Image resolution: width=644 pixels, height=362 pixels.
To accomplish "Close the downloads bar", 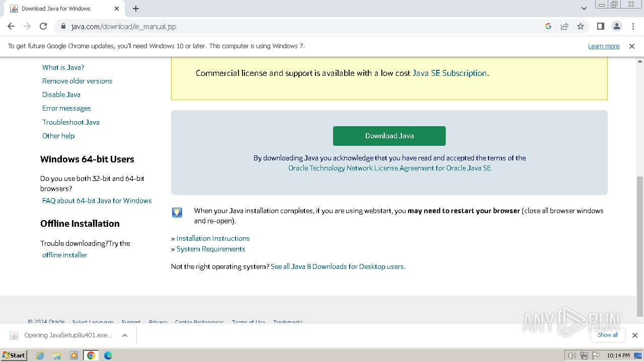I will pos(635,335).
